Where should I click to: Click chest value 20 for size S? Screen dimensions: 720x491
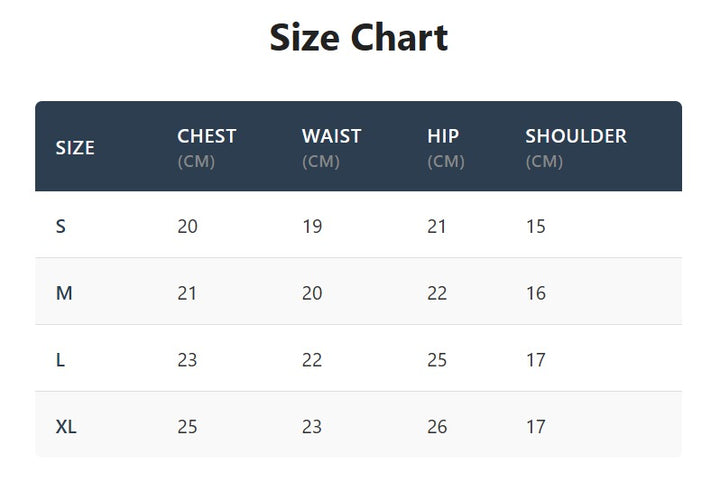pos(187,226)
